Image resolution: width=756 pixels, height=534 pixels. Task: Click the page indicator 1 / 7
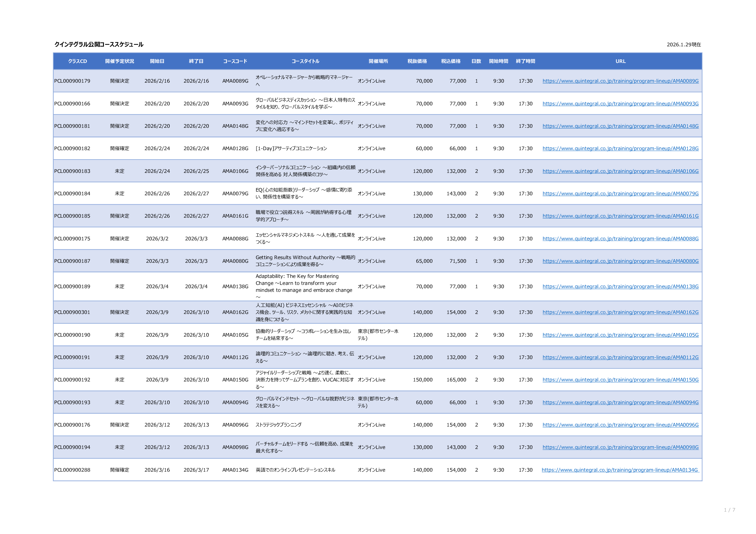point(729,510)
